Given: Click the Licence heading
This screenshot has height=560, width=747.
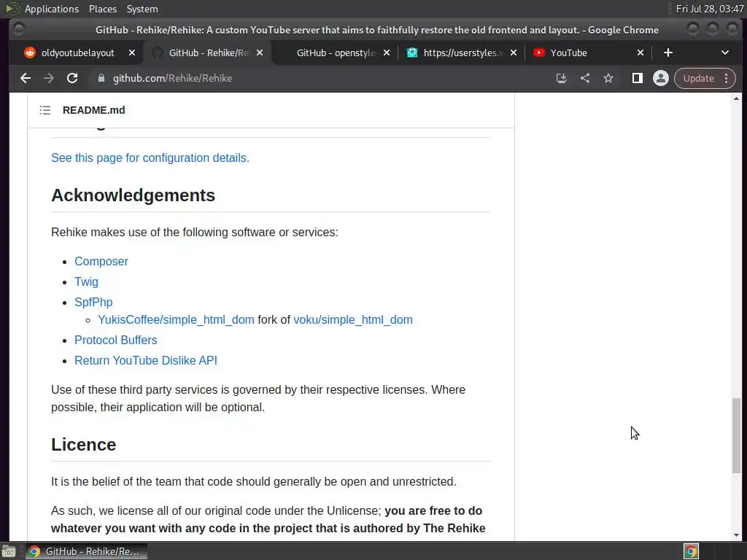Looking at the screenshot, I should 83,444.
